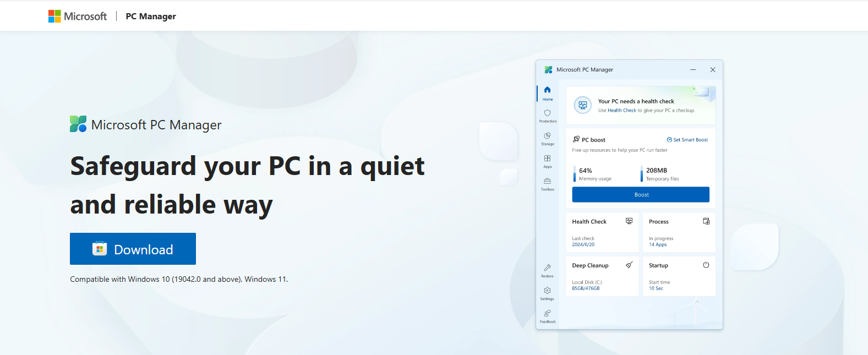868x355 pixels.
Task: Click the blue Boost button
Action: [x=641, y=194]
